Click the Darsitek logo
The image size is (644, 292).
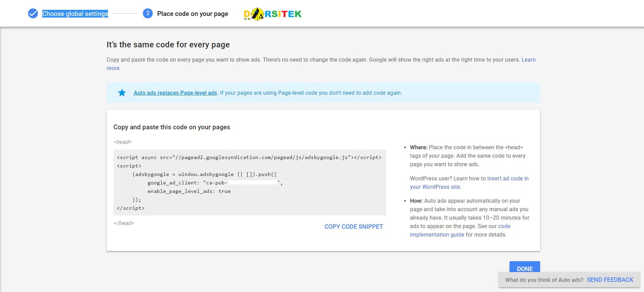(x=273, y=14)
